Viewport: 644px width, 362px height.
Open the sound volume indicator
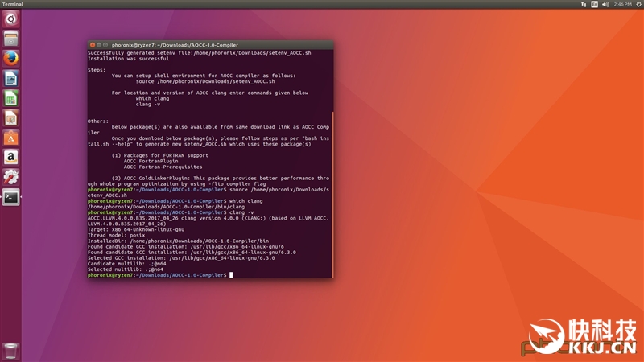tap(605, 4)
